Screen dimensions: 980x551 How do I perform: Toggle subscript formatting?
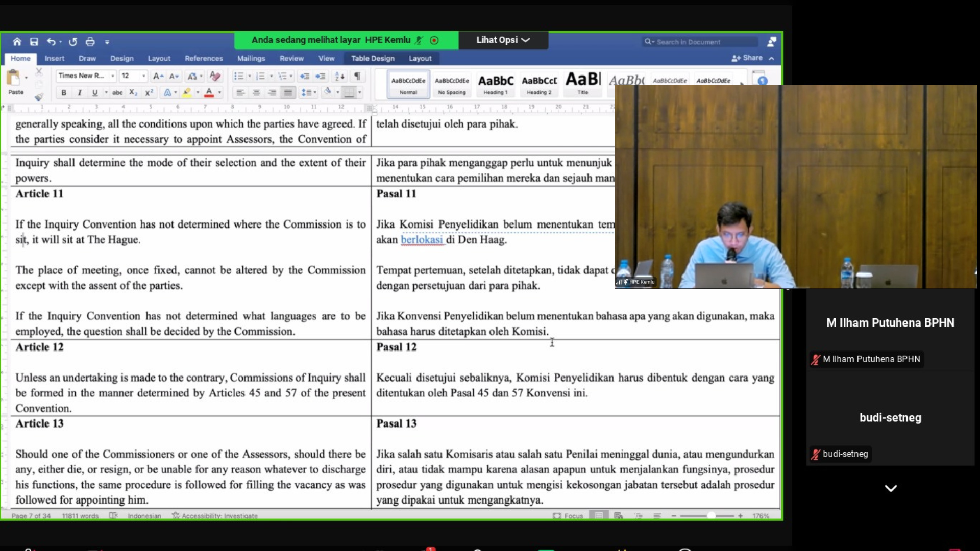tap(133, 92)
